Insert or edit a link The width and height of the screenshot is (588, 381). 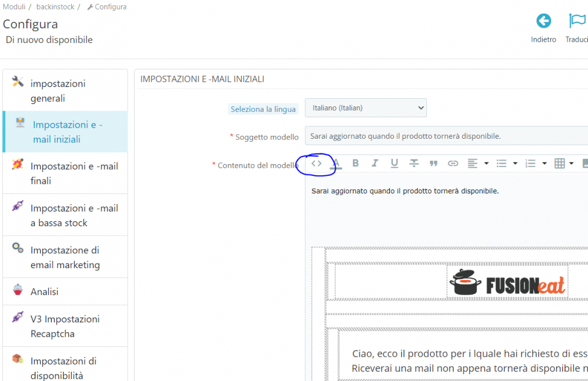(453, 163)
